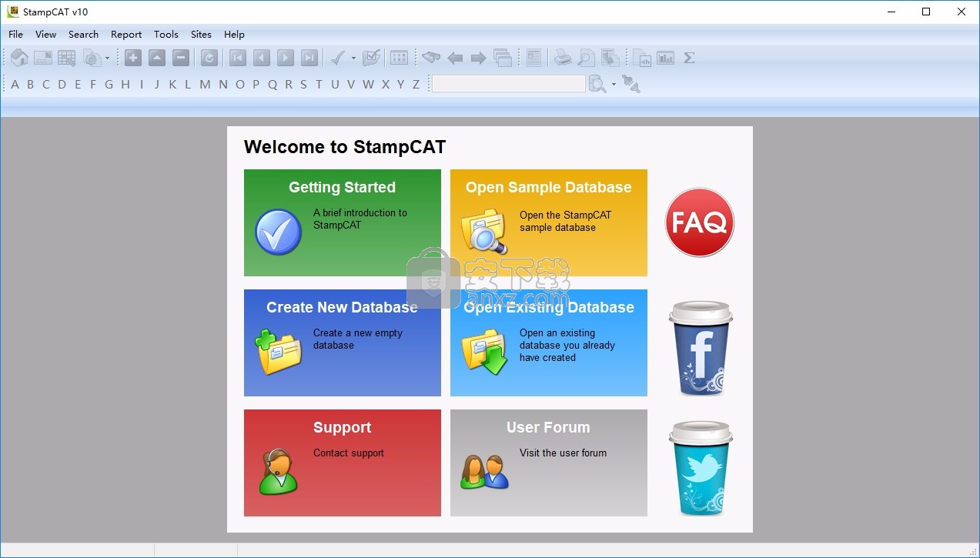Click the up-triangle toolbar button
The width and height of the screenshot is (980, 558).
(157, 58)
